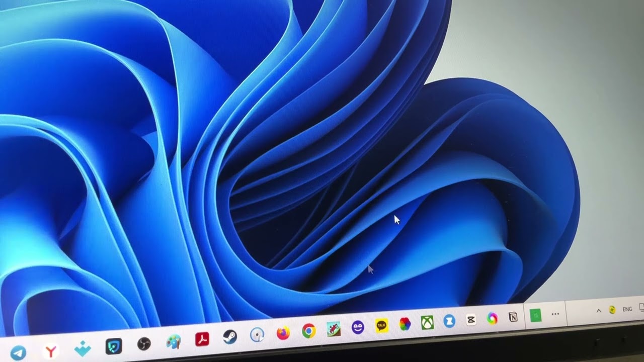The width and height of the screenshot is (644, 362).
Task: Open Google Chrome from the taskbar
Action: 309,331
